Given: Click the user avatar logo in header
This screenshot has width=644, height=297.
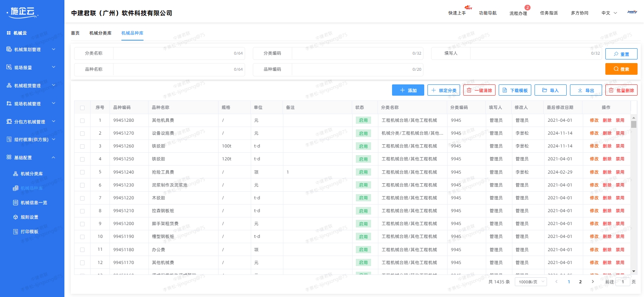Looking at the screenshot, I should pos(632,12).
